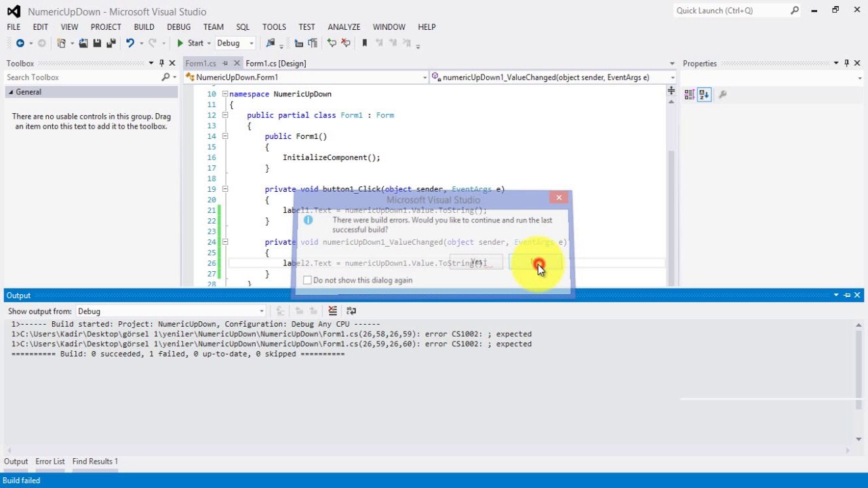Screen dimensions: 868x488
Task: Switch to the Form1.cs [Design] tab
Action: point(276,63)
